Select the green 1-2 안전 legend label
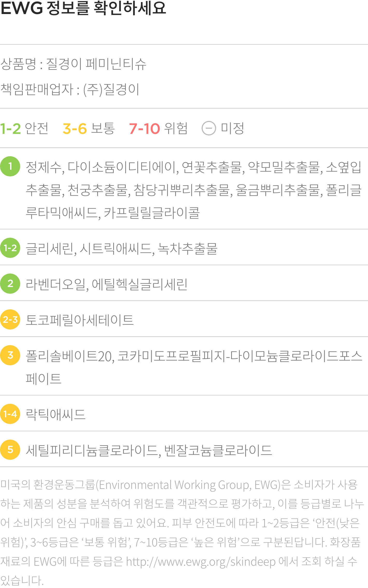 pos(24,128)
